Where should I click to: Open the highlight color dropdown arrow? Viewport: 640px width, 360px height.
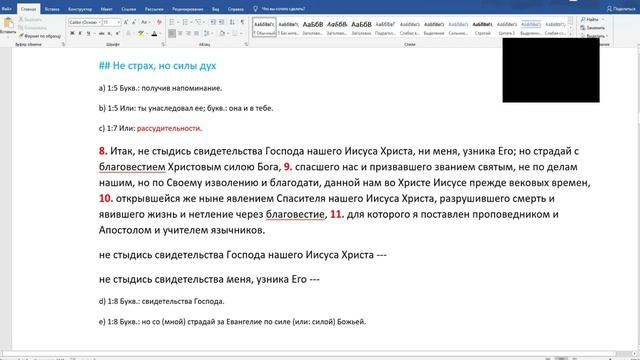click(147, 33)
